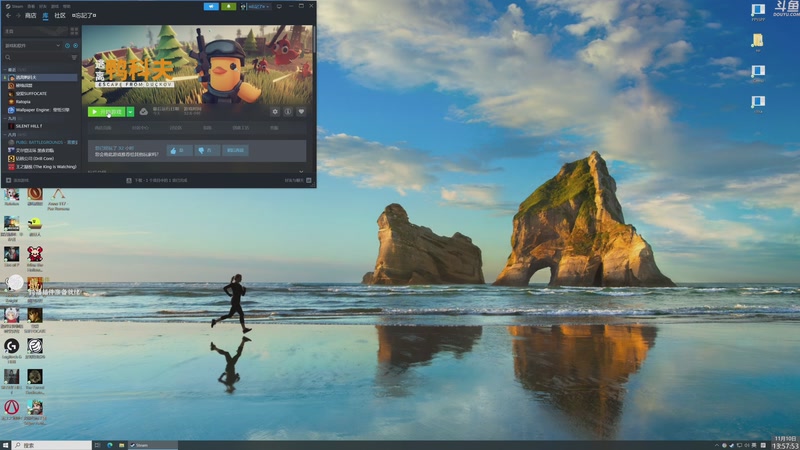Open the skull game desktop shortcut

click(35, 381)
